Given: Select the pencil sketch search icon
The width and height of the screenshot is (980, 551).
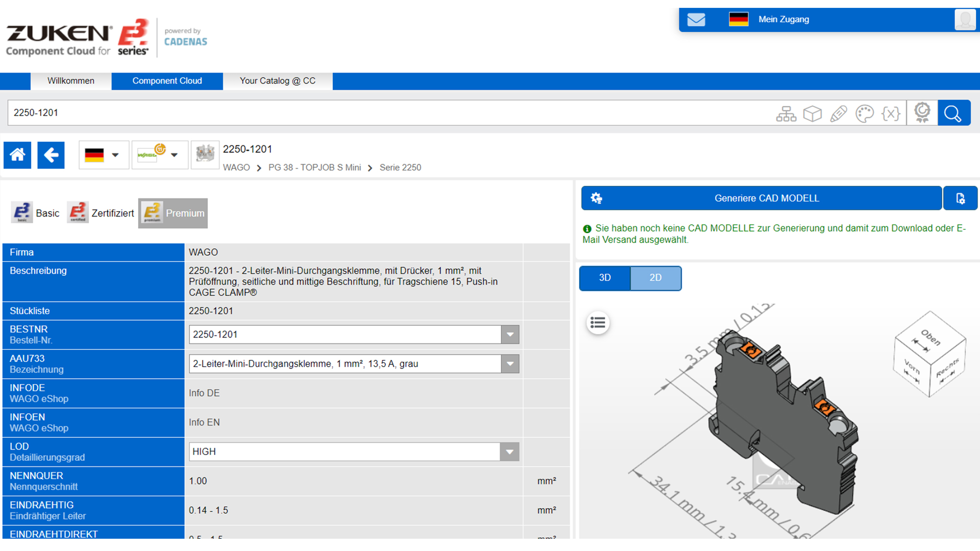Looking at the screenshot, I should coord(838,114).
